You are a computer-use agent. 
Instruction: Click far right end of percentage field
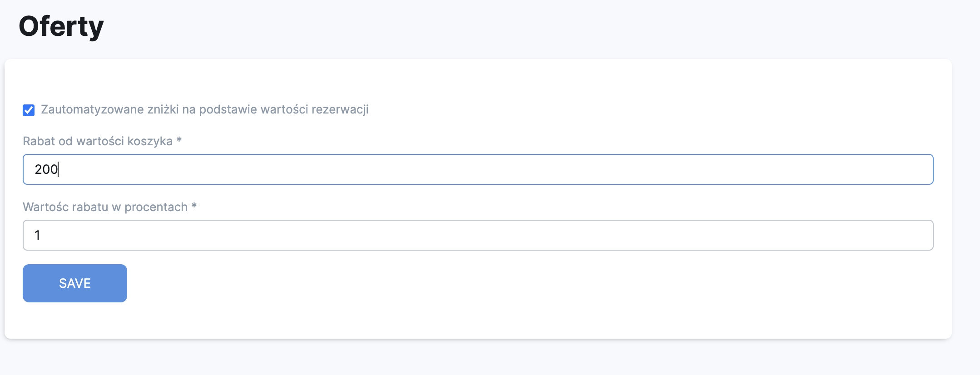(922, 235)
